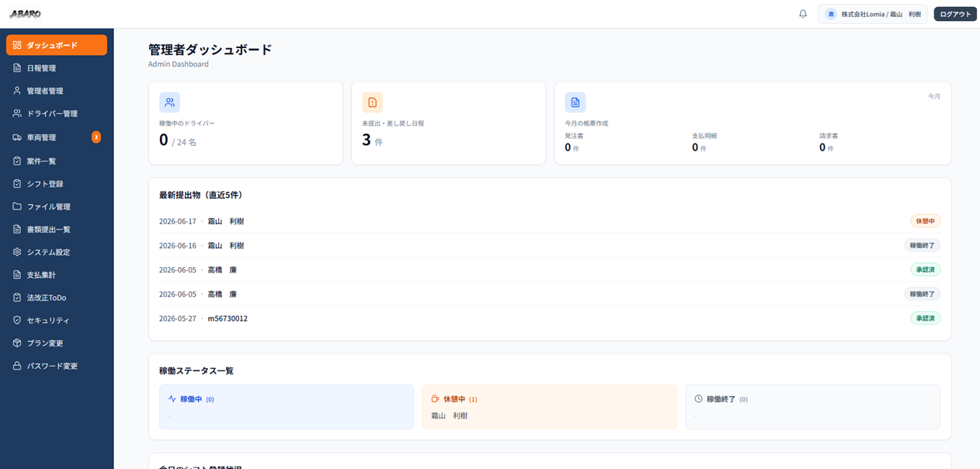Open ドライバー管理 in the sidebar

[57, 113]
